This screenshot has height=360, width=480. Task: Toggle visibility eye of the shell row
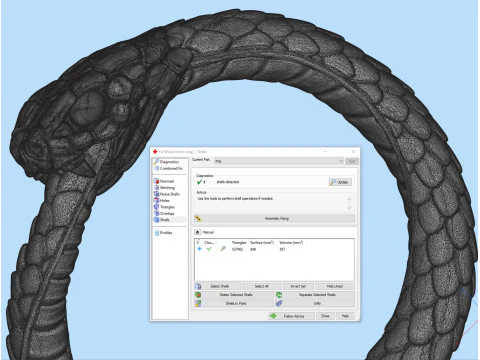[x=199, y=249]
